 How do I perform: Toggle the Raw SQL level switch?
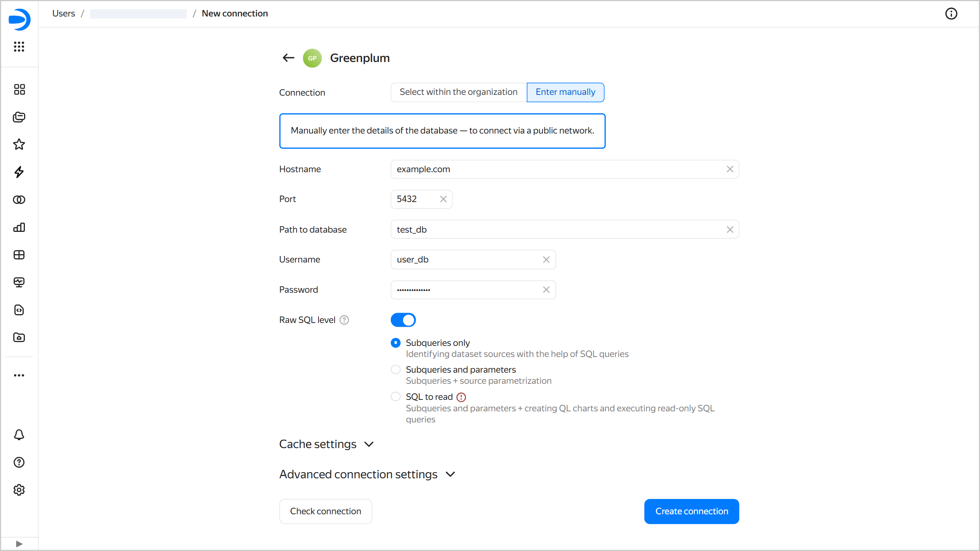pos(403,320)
